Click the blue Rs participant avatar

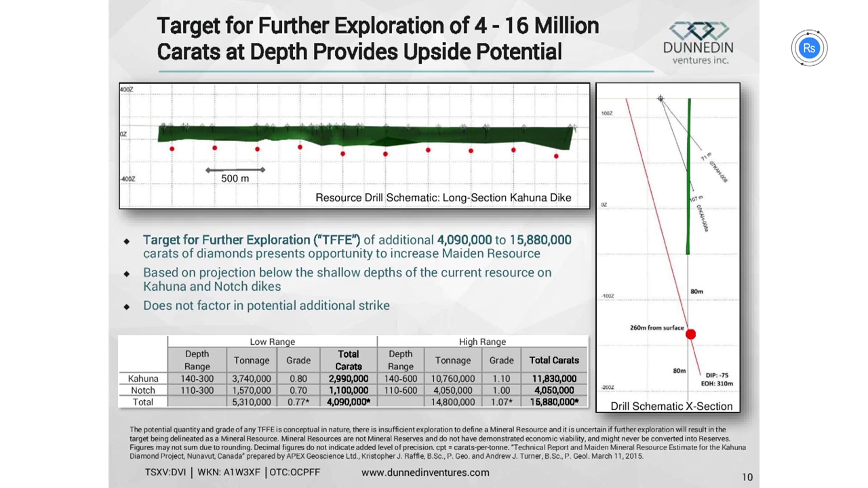[x=809, y=48]
